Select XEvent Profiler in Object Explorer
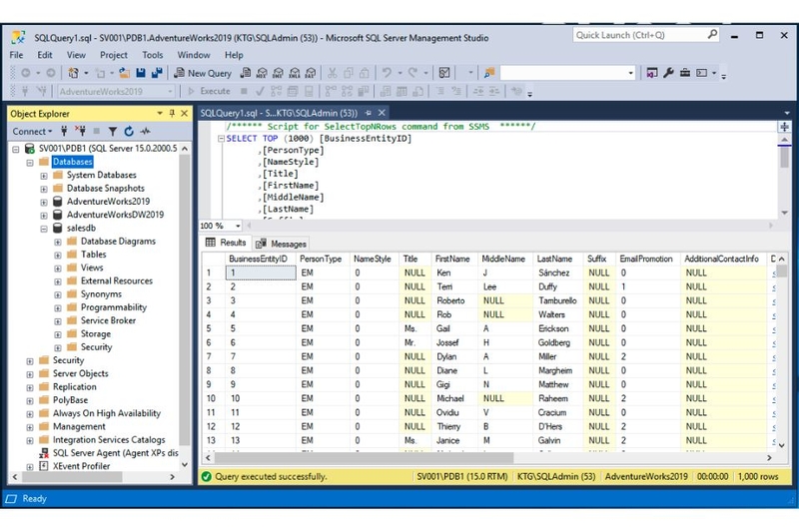 81,466
